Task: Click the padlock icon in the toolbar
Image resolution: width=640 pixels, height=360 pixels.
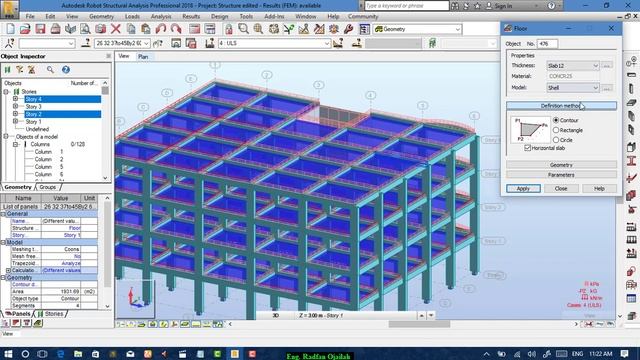Action: click(x=229, y=29)
